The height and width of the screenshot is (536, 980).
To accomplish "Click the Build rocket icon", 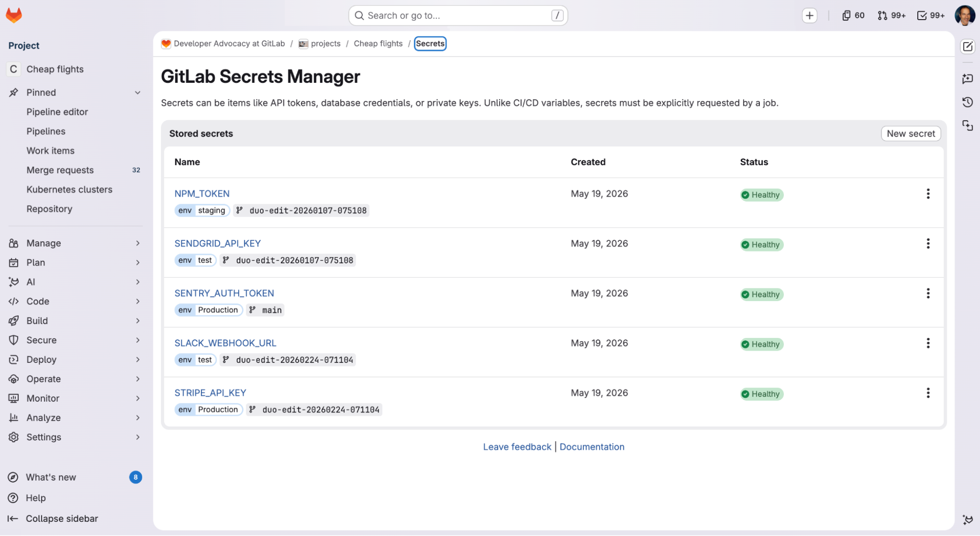I will pyautogui.click(x=14, y=321).
